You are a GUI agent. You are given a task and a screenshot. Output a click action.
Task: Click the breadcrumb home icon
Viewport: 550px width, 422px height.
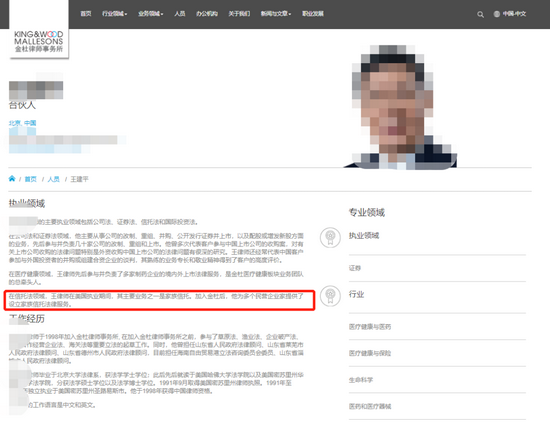click(x=12, y=179)
